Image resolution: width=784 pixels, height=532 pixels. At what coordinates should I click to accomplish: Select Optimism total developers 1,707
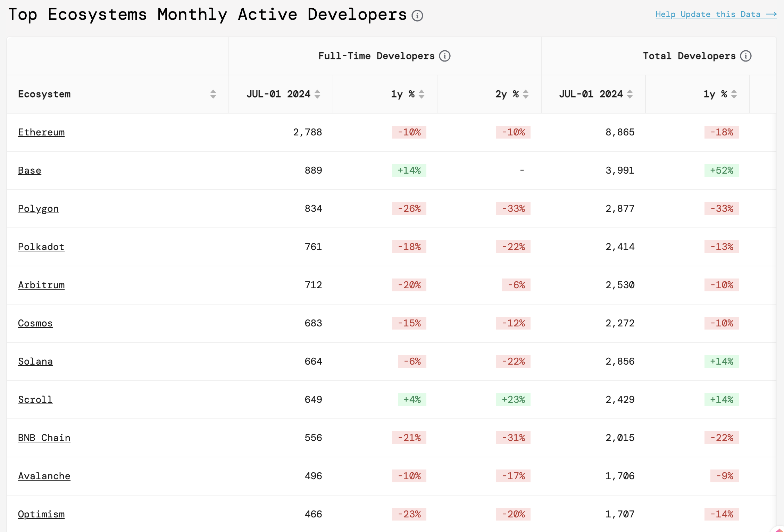click(620, 514)
